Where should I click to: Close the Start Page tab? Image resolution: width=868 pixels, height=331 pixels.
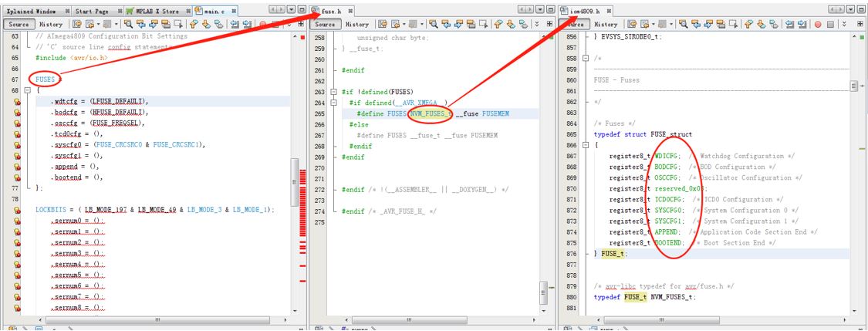(120, 11)
